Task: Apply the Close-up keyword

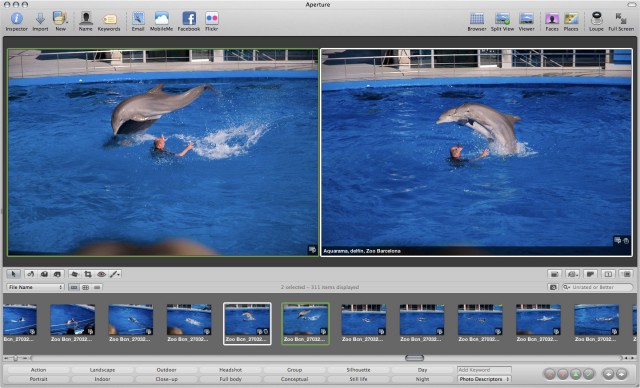Action: 167,379
